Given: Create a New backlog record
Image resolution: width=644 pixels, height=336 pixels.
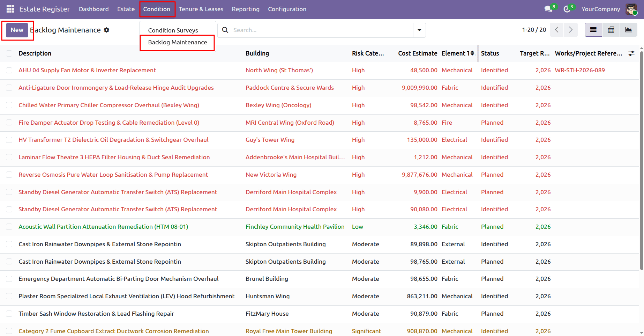Looking at the screenshot, I should tap(17, 30).
